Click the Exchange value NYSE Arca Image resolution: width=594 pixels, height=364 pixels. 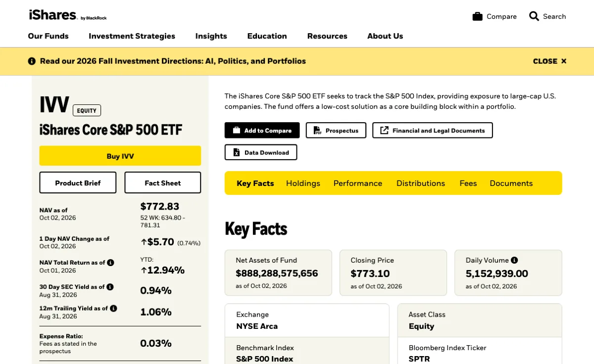pos(257,326)
